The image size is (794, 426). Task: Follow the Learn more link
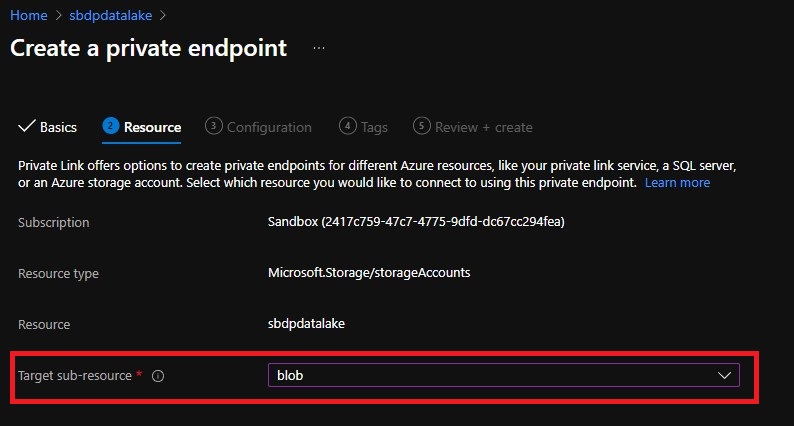tap(677, 183)
